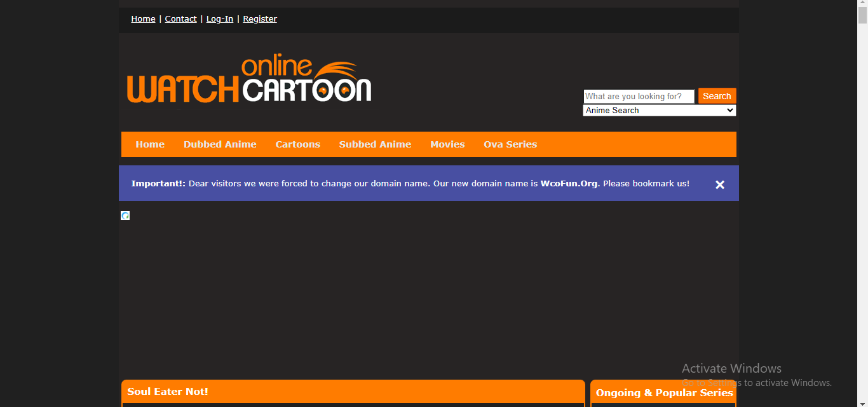Image resolution: width=868 pixels, height=407 pixels.
Task: Click the orange Search button
Action: pos(717,96)
